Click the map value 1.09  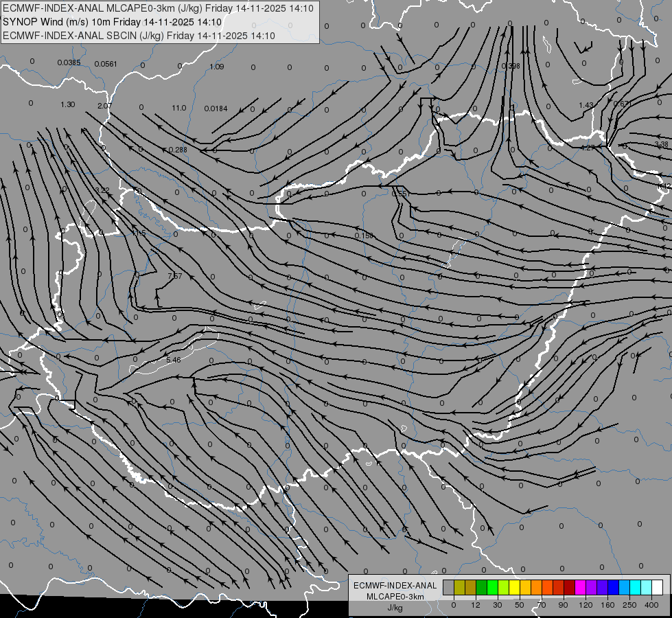click(217, 67)
